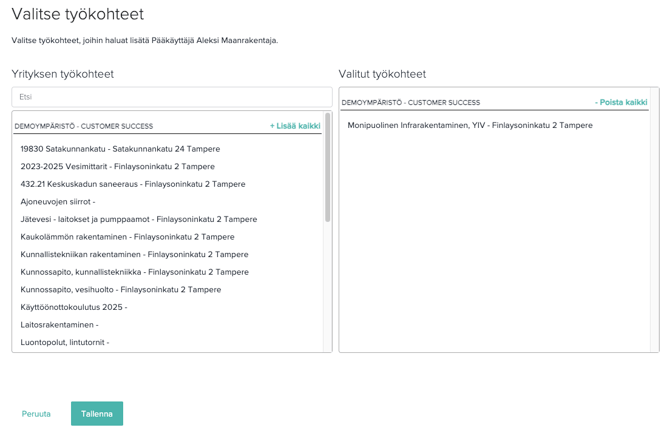Select 19830 Satakunnankatu worksite
Viewport: 670px width, 436px height.
(x=120, y=149)
